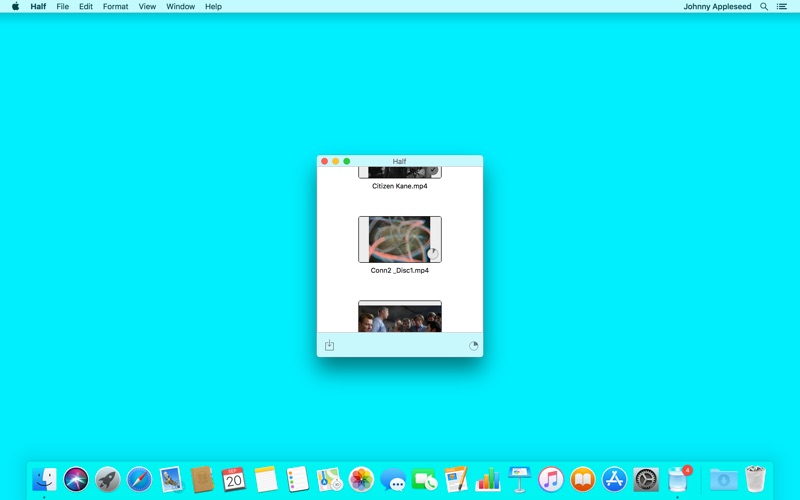800x500 pixels.
Task: Open the Edit menu
Action: coord(86,6)
